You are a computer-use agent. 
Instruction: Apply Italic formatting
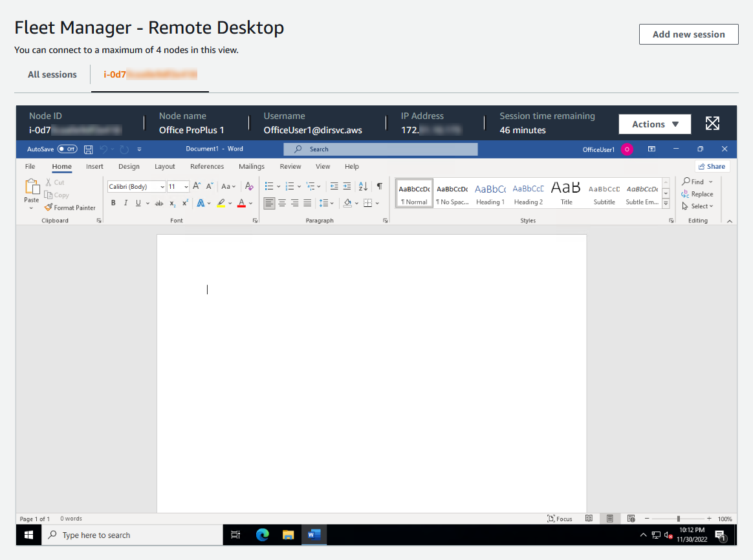point(124,202)
